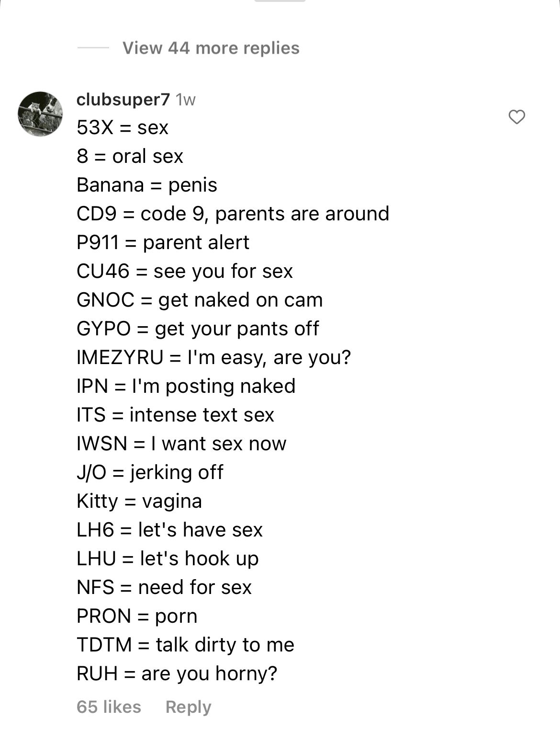Select the 'LHU = let's hook up' line
The image size is (560, 731).
(168, 559)
